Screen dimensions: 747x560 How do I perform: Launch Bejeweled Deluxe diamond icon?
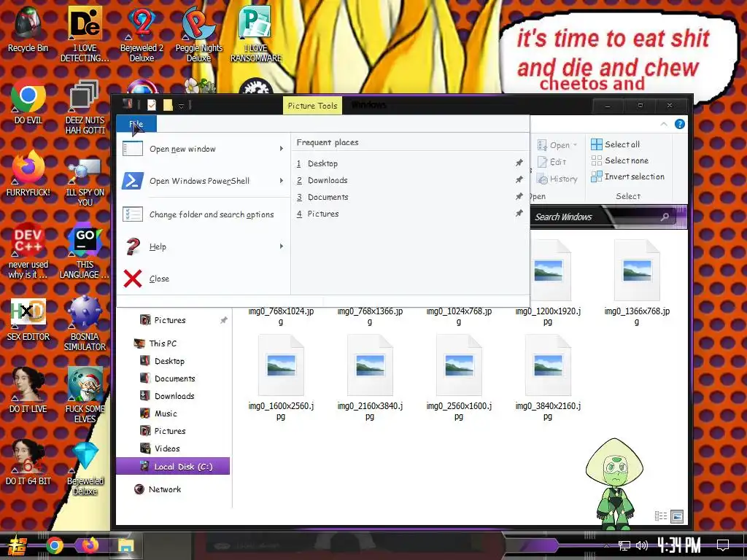(x=85, y=467)
